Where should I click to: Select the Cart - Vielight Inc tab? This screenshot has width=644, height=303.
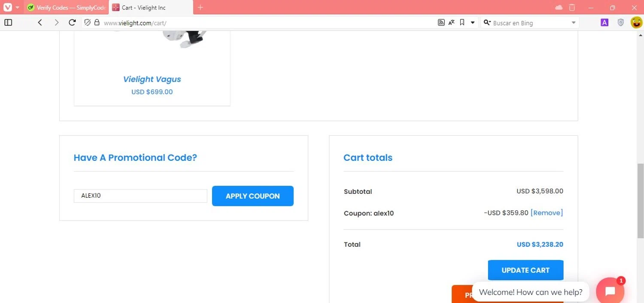(151, 8)
